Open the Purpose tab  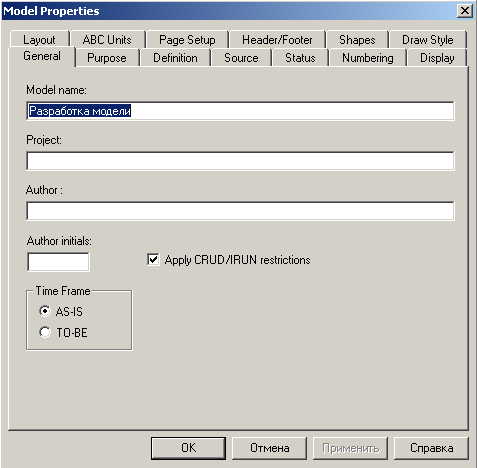pos(107,58)
